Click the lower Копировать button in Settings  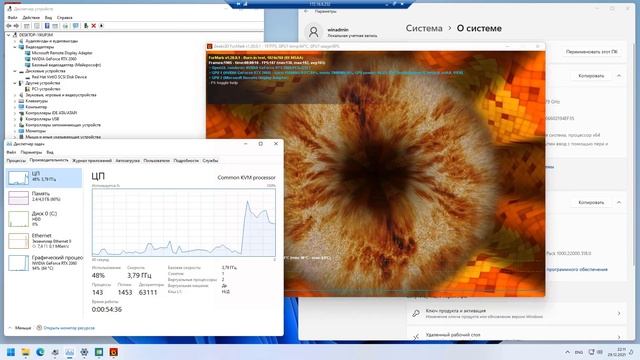[591, 202]
